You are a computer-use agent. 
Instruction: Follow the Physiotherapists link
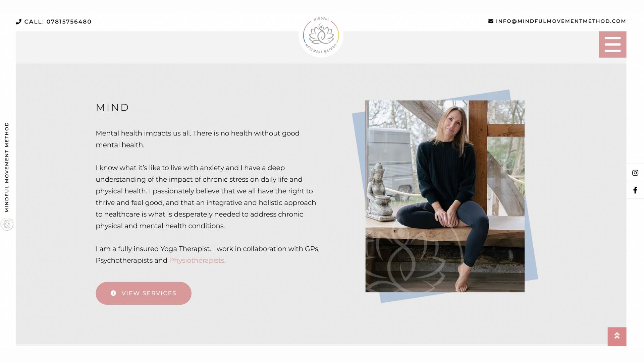[197, 260]
